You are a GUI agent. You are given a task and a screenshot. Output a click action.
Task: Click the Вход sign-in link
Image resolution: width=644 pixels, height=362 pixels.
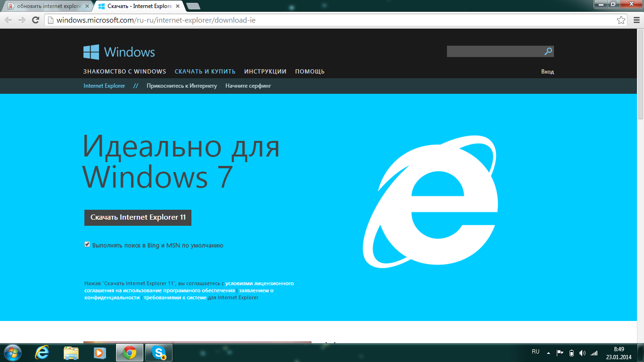click(547, 72)
